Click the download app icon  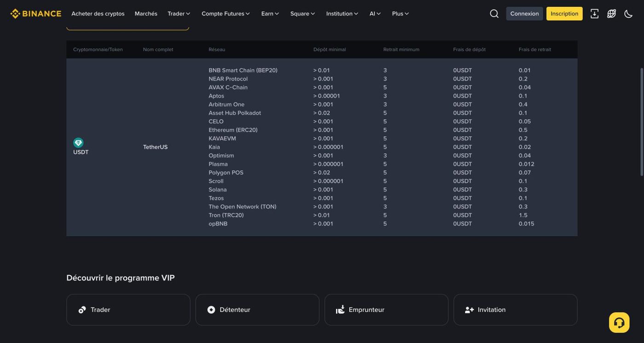(594, 14)
